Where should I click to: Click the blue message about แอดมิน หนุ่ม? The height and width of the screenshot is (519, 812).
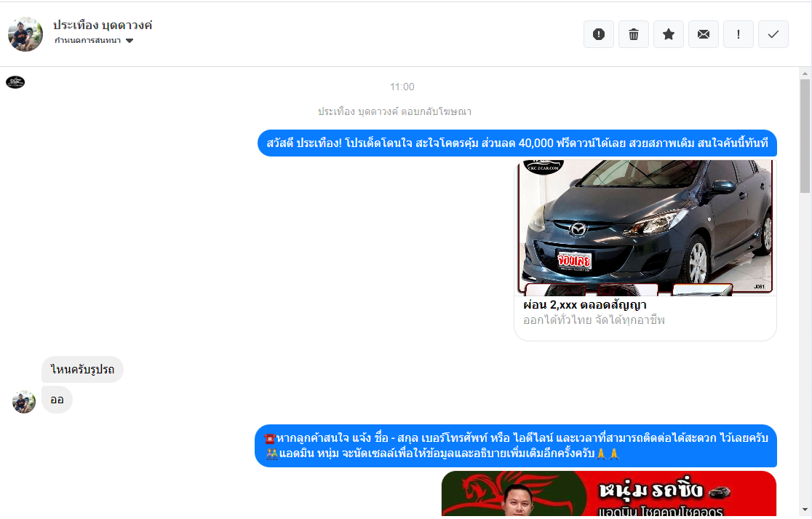(515, 446)
